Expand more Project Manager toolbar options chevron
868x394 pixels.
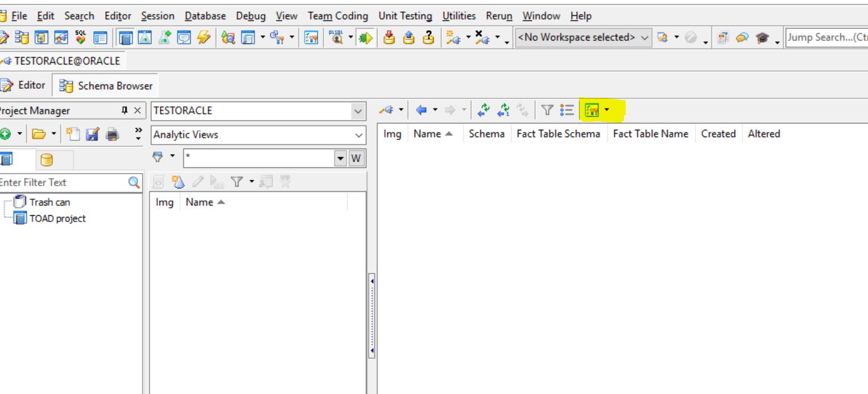138,134
